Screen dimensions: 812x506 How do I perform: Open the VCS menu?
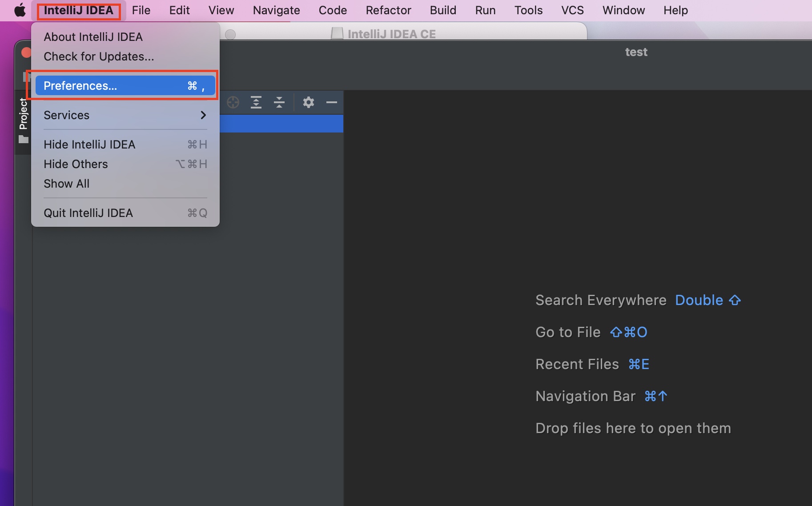click(x=572, y=10)
